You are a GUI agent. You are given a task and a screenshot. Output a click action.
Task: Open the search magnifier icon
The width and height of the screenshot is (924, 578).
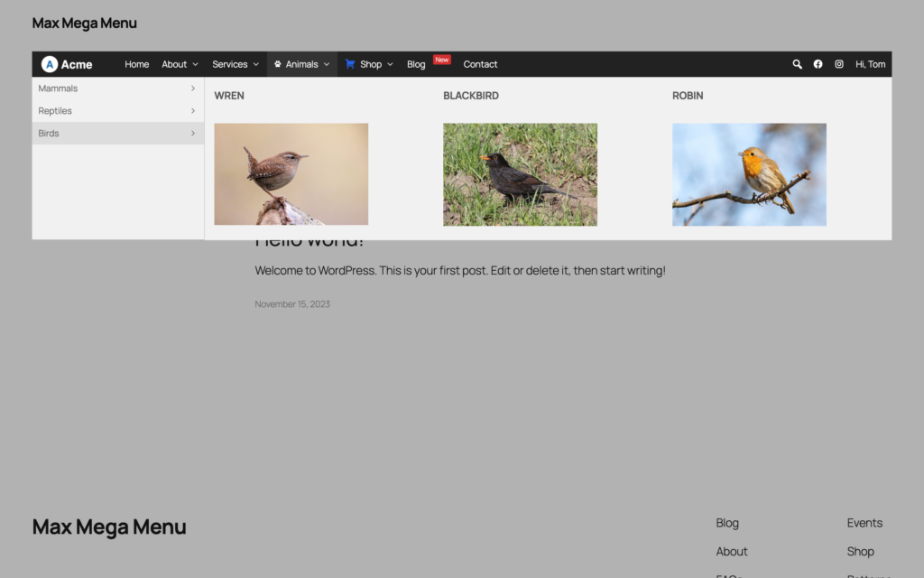click(x=797, y=64)
